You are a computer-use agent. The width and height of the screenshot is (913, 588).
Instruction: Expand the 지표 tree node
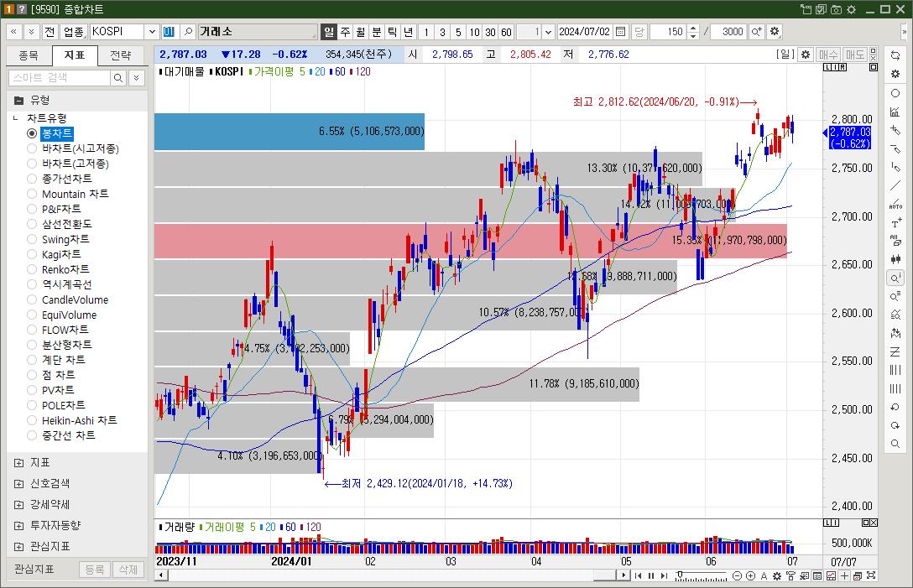point(18,463)
